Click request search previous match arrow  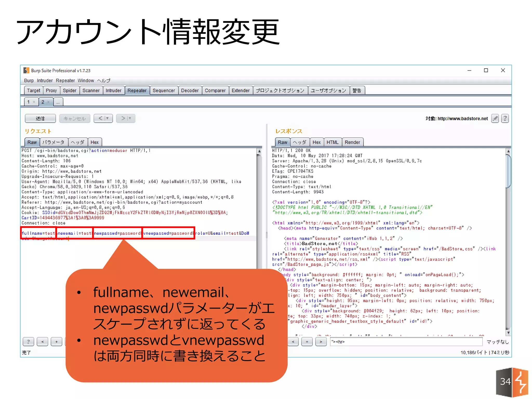pos(43,342)
